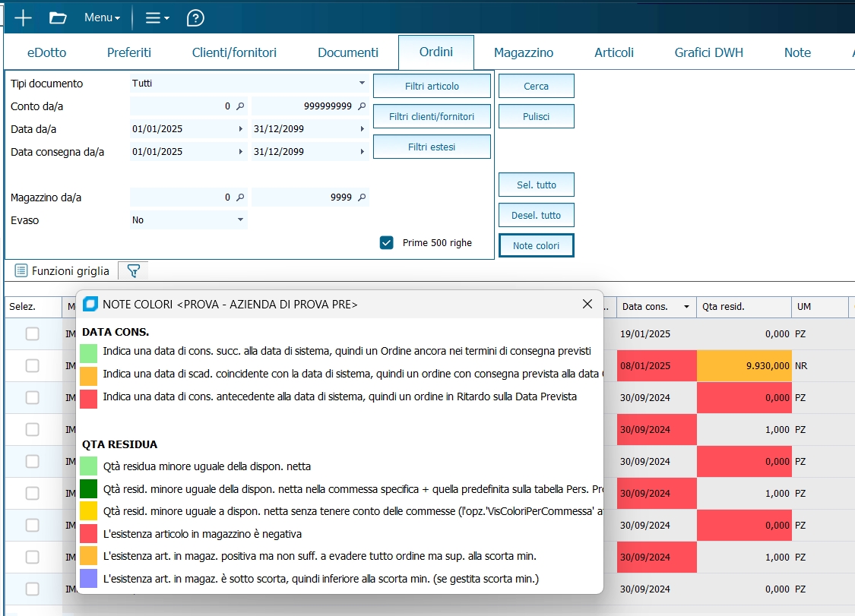855x616 pixels.
Task: Tick checkbox of fourth 30/09/2024 row
Action: coord(32,494)
